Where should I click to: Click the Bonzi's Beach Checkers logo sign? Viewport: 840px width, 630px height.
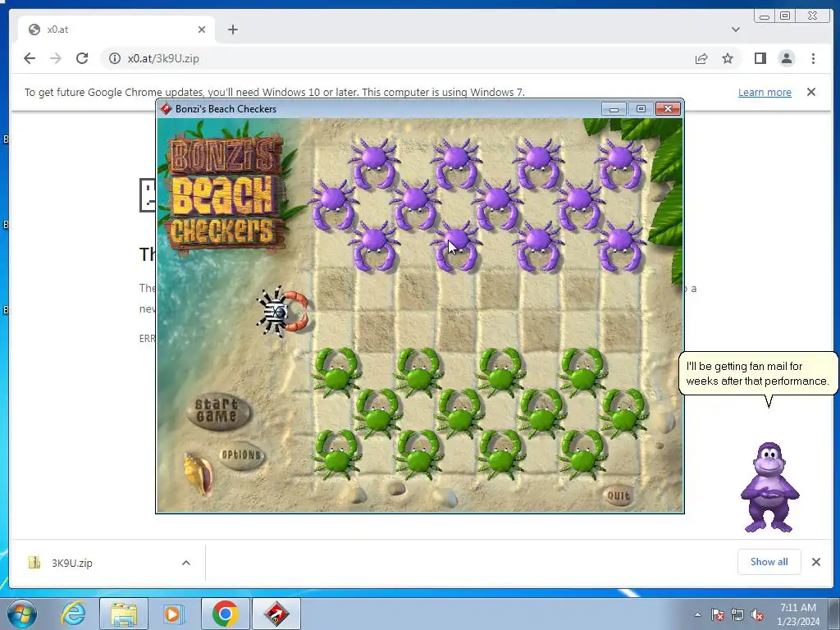click(x=226, y=194)
